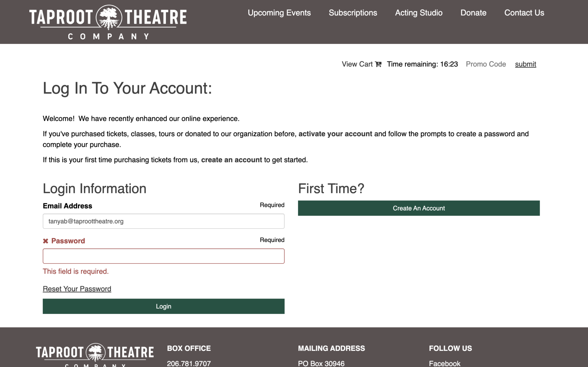This screenshot has width=588, height=367.
Task: Click the Create An Account button
Action: coord(419,208)
